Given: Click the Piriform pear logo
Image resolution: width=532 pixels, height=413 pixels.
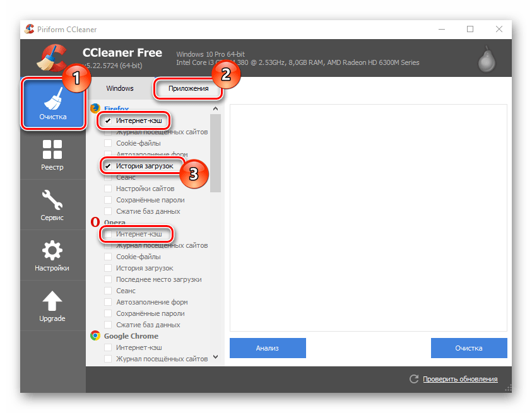Looking at the screenshot, I should (x=486, y=60).
